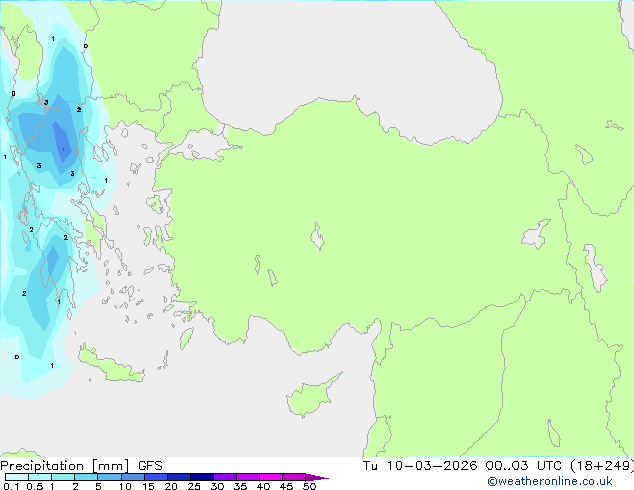
Task: Click the '40' legend scale value
Action: (x=263, y=486)
